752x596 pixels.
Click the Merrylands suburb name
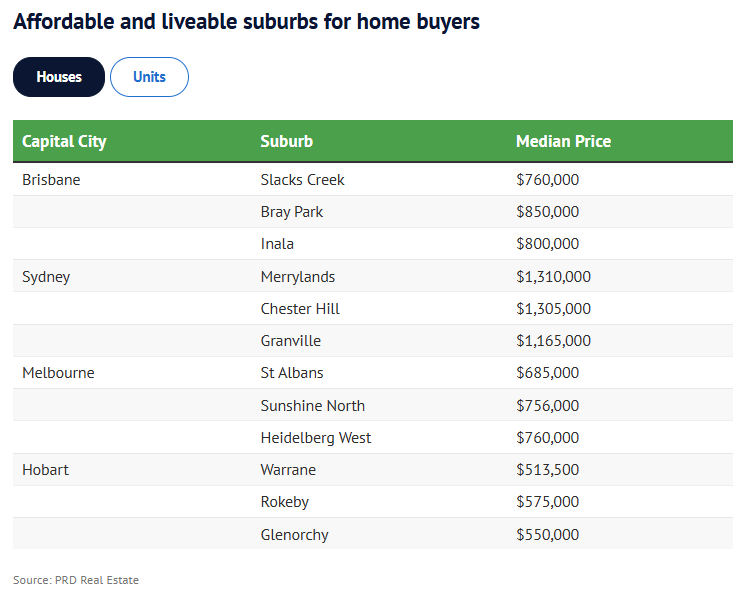coord(298,277)
